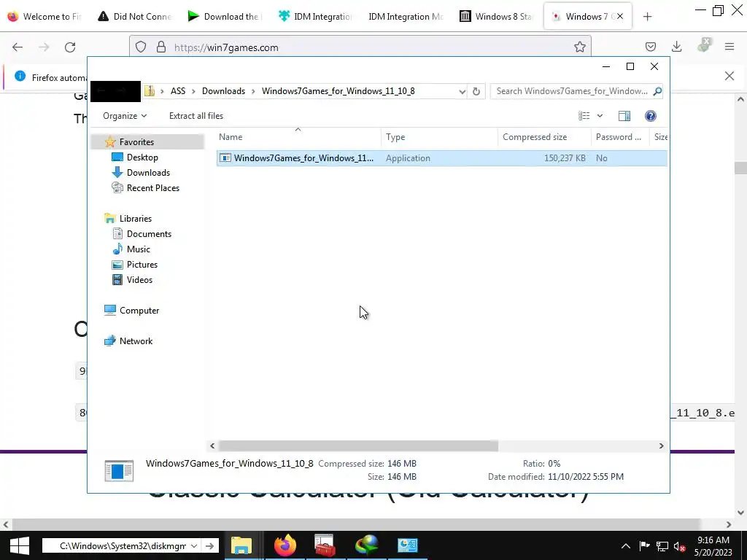
Task: Click taskbar clock 9:16 AM
Action: [x=713, y=546]
